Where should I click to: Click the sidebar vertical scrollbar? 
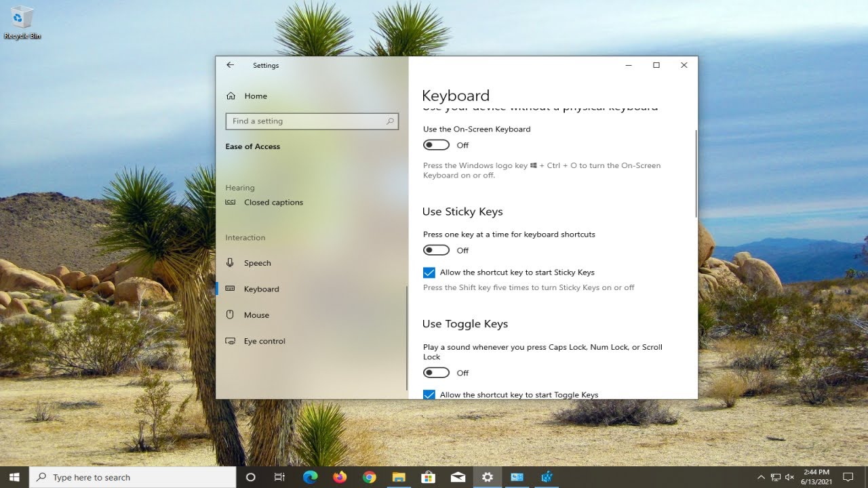coord(406,338)
